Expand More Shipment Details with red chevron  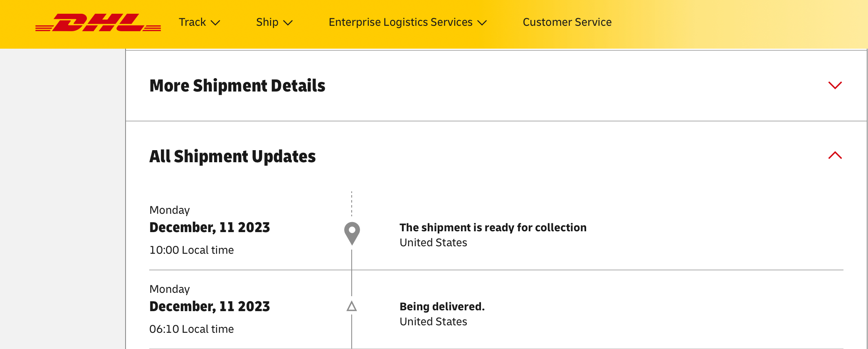pyautogui.click(x=835, y=85)
